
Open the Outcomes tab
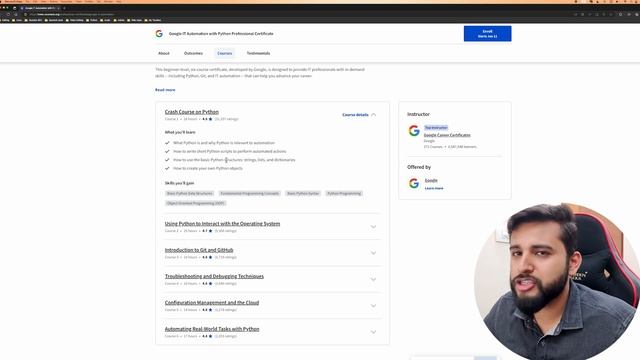(193, 53)
